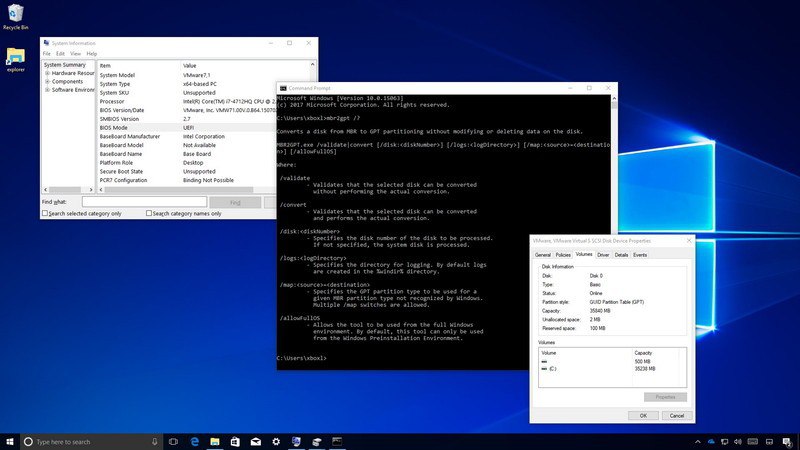The height and width of the screenshot is (450, 800).
Task: Switch to the Driver tab in Disk Properties
Action: click(603, 255)
